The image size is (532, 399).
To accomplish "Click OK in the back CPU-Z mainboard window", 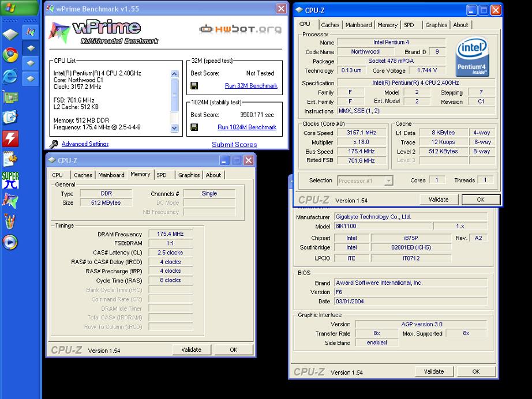I will pos(476,371).
